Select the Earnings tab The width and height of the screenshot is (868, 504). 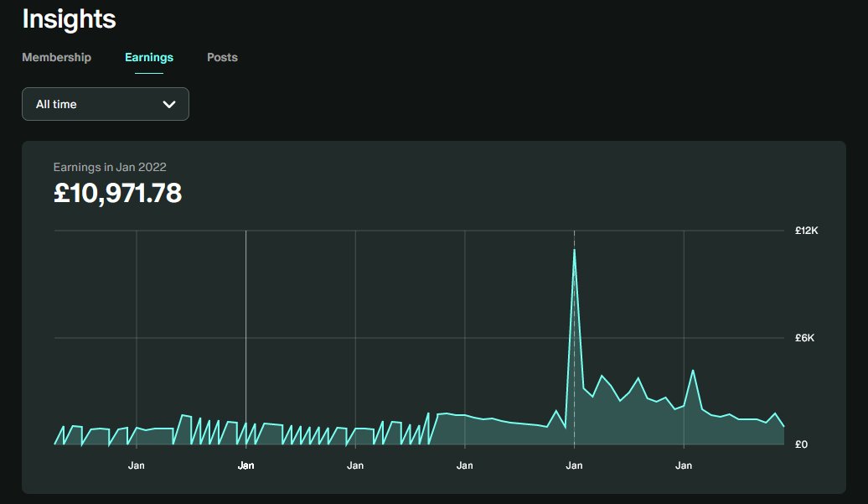(149, 57)
